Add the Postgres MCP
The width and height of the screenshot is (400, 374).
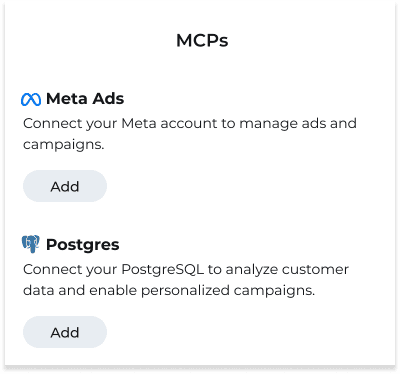point(65,332)
